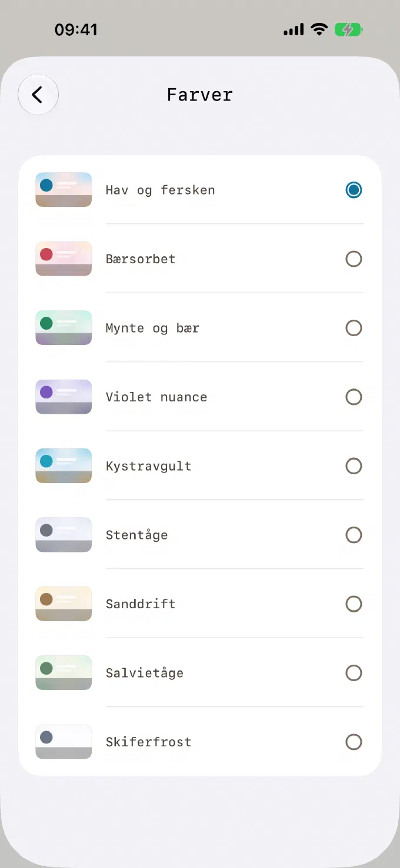The width and height of the screenshot is (400, 868).
Task: Pick the Stentåge theme label
Action: tap(136, 535)
